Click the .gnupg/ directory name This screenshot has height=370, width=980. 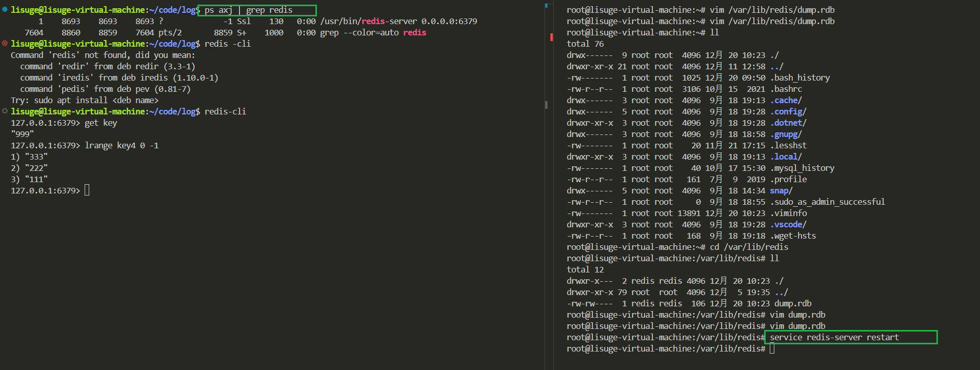[786, 134]
